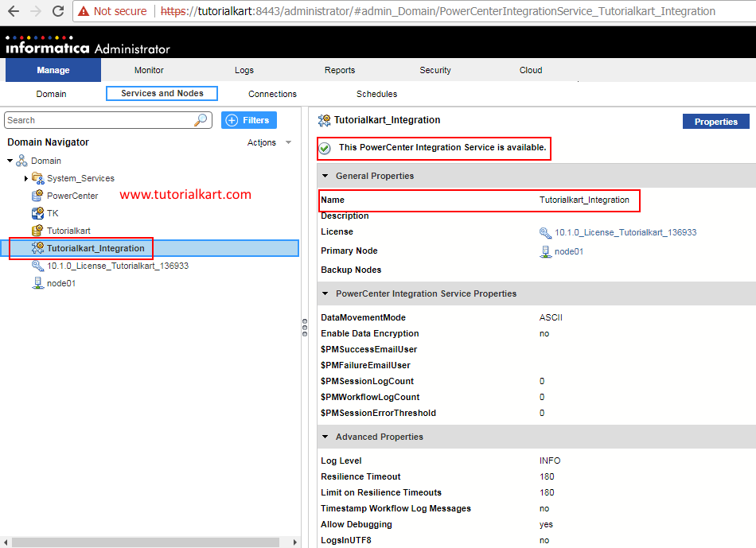
Task: Click the license key icon in navigator
Action: coord(37,266)
